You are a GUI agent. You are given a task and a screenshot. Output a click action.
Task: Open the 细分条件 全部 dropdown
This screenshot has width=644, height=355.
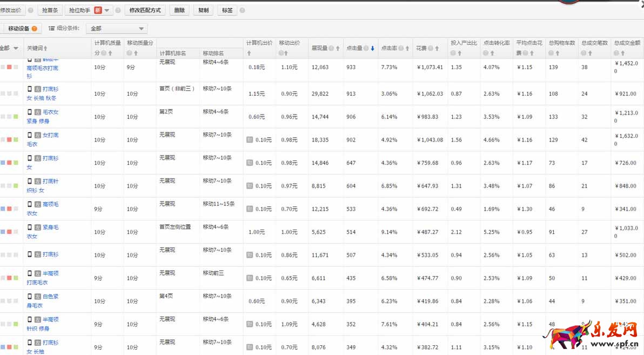point(115,28)
